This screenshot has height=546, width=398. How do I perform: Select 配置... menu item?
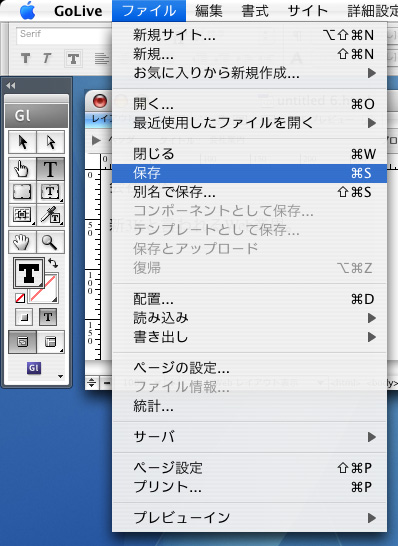(249, 299)
